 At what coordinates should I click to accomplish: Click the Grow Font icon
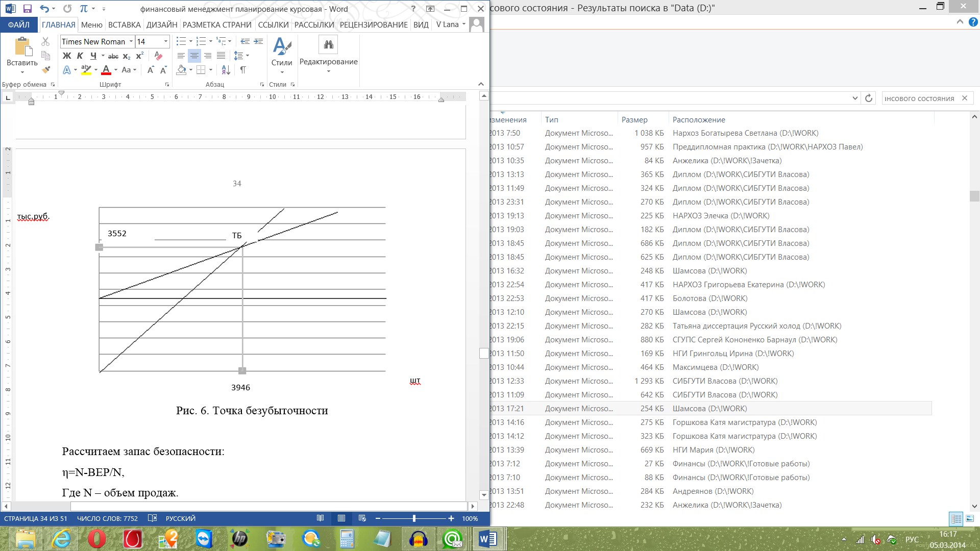[x=151, y=70]
